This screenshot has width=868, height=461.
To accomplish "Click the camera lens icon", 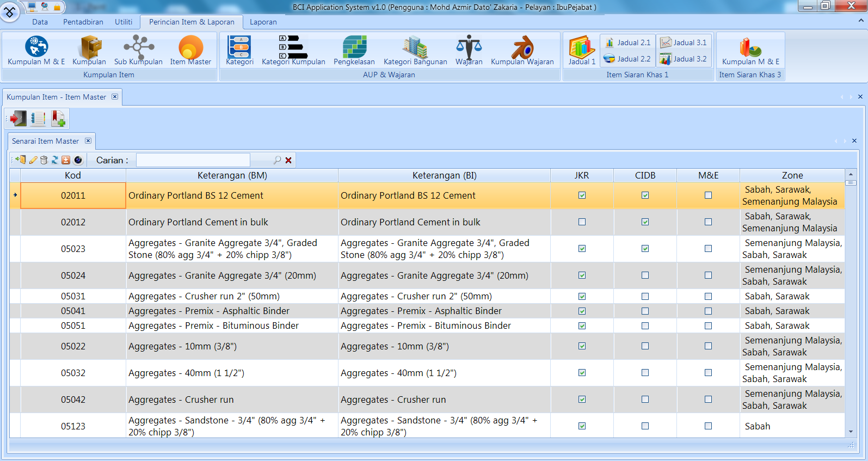I will point(78,160).
